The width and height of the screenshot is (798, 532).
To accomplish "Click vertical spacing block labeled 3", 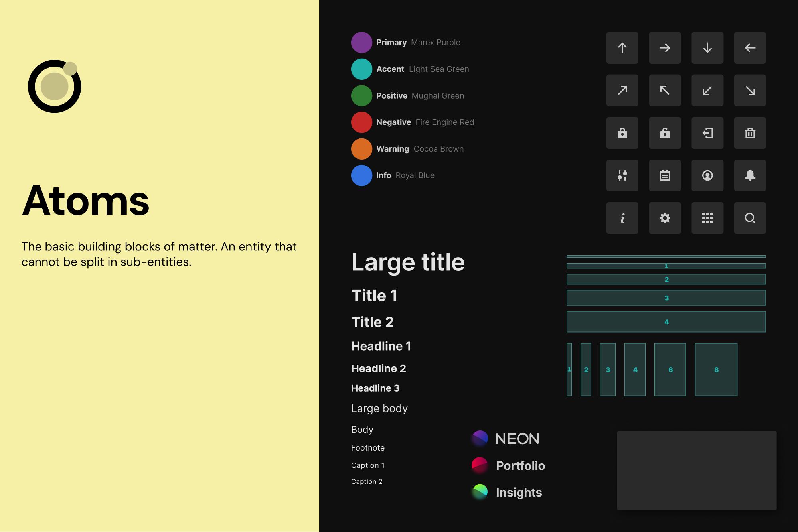I will [x=608, y=370].
